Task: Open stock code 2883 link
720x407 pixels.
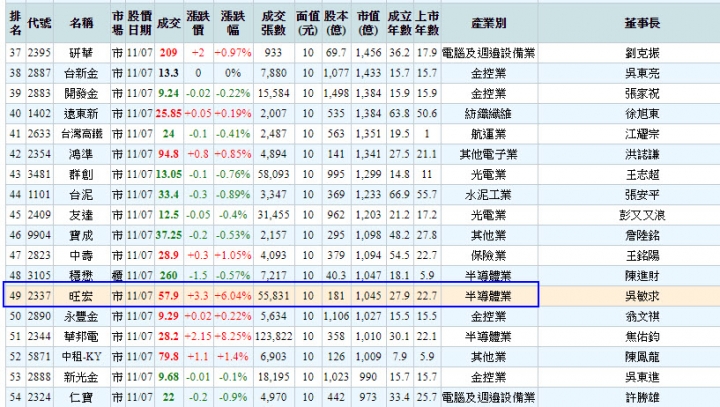Action: [x=39, y=93]
